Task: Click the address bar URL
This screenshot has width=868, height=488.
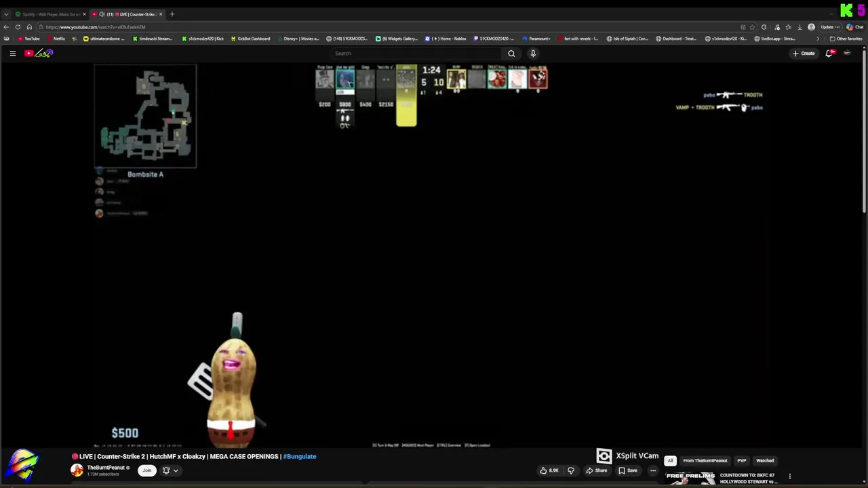Action: [96, 27]
